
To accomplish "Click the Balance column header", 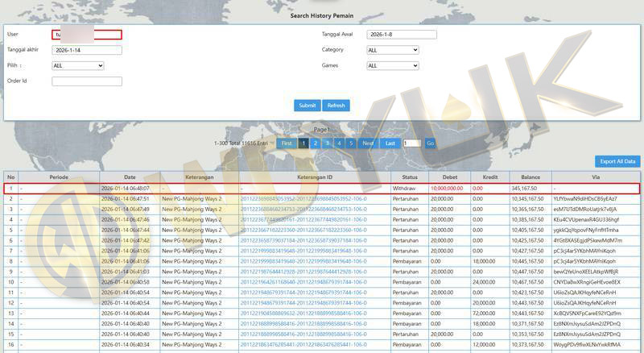I will pyautogui.click(x=530, y=176).
